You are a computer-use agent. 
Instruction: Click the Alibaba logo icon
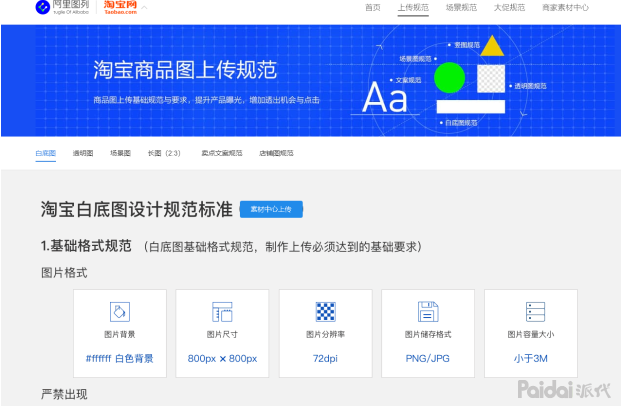click(x=43, y=7)
